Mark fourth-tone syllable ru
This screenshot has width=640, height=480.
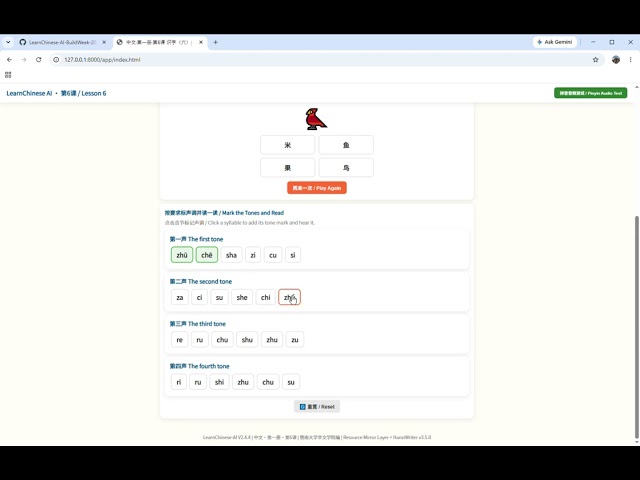(x=198, y=382)
